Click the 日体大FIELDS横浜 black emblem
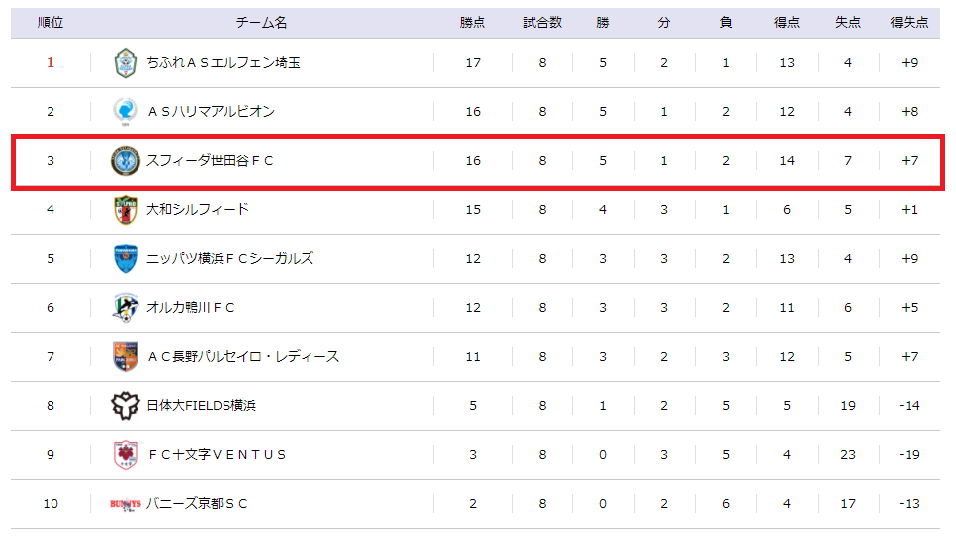 pyautogui.click(x=126, y=406)
